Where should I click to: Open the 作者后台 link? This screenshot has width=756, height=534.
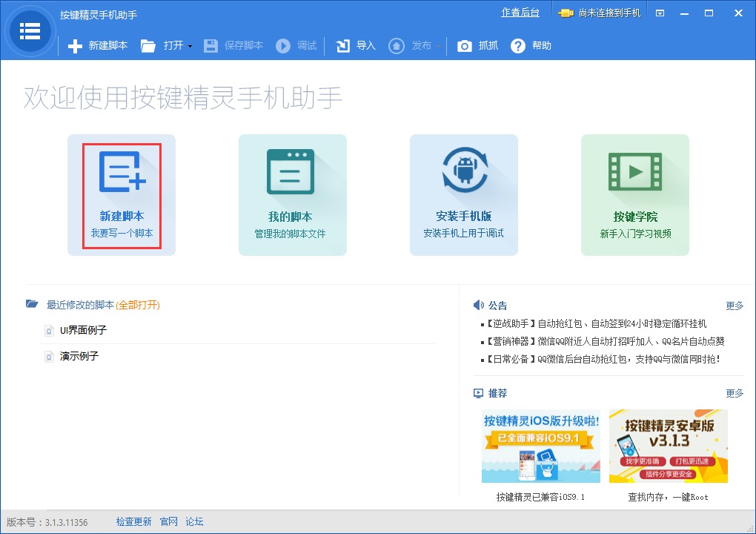520,12
